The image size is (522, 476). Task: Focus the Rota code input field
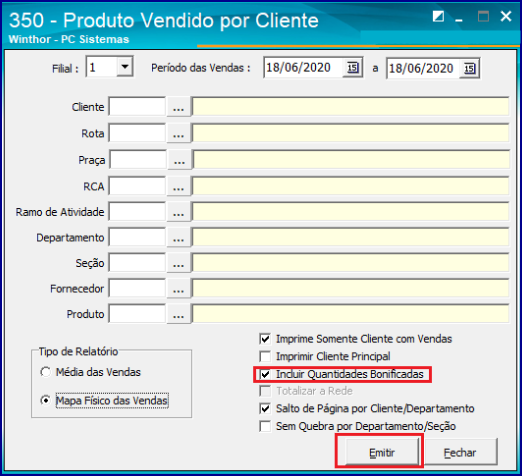click(x=137, y=133)
